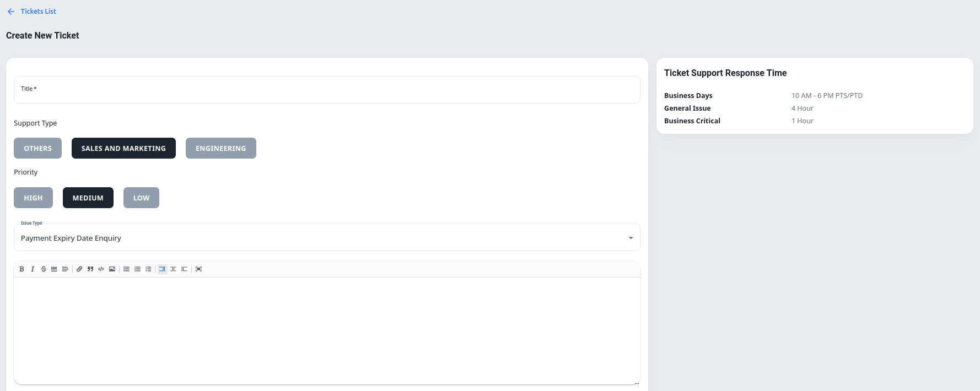This screenshot has height=391, width=980.
Task: Click the "General Issue" label
Action: coord(687,108)
